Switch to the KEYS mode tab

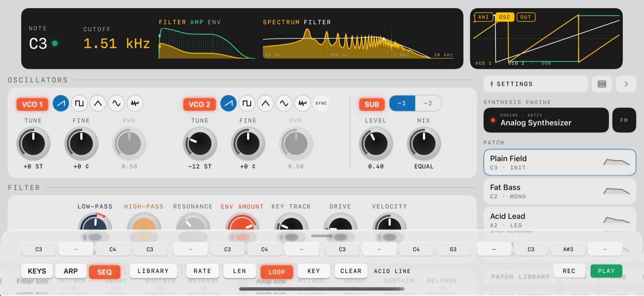[37, 271]
